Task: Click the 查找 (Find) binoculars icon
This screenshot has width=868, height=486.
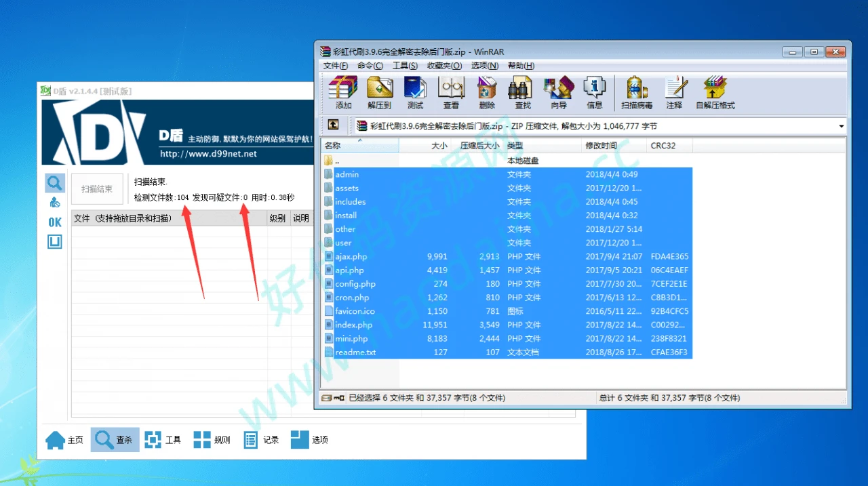Action: 523,92
